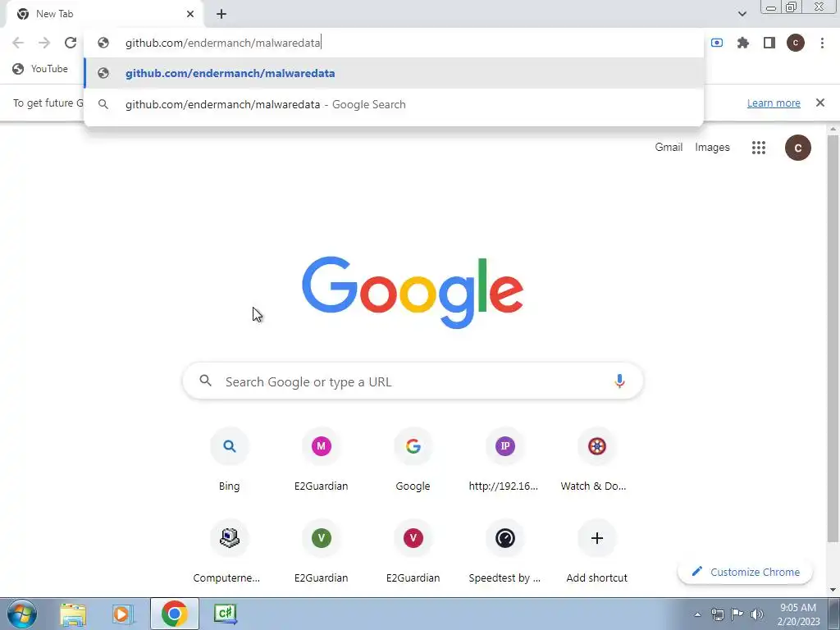Viewport: 840px width, 630px height.
Task: Show hidden system tray icons
Action: pos(697,615)
